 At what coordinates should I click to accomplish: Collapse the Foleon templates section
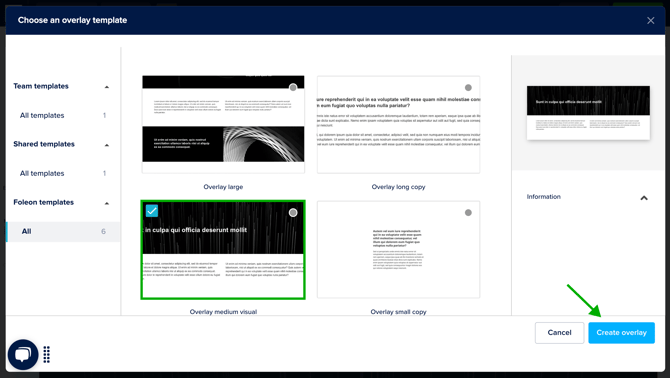(x=107, y=203)
